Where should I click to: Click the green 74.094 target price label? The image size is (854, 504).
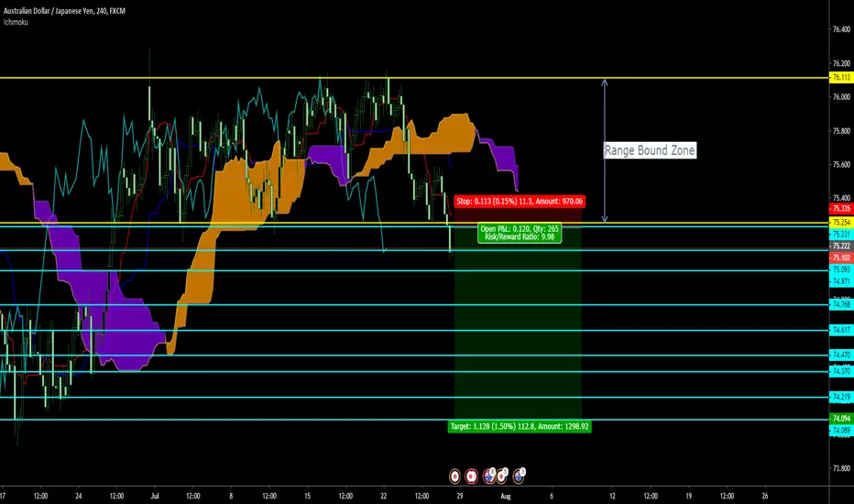click(x=841, y=419)
